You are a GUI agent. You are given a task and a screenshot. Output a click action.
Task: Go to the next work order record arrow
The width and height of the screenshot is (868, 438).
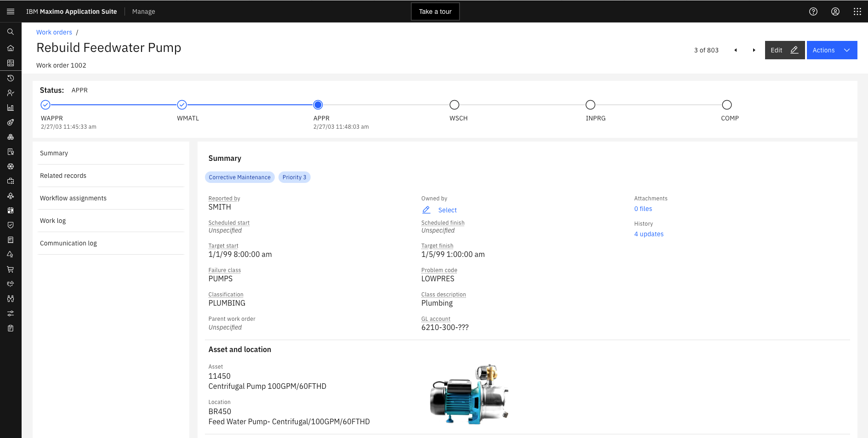coord(754,50)
